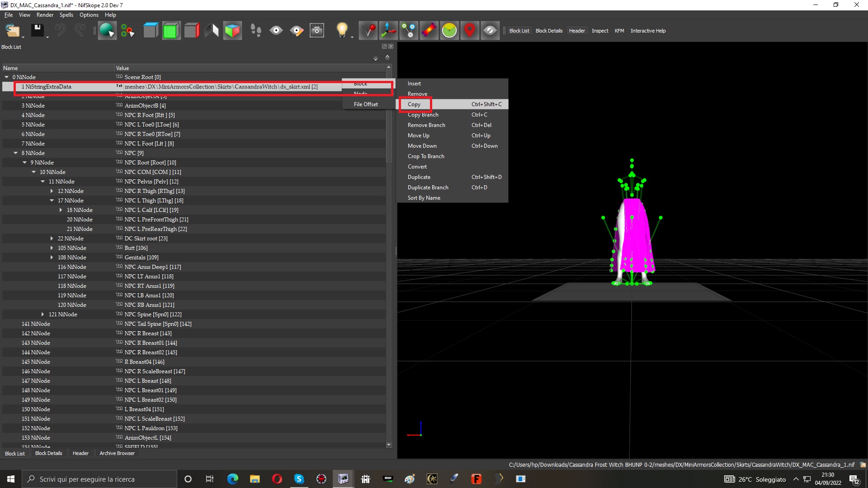Click the file icon at status bar end

coord(863,465)
